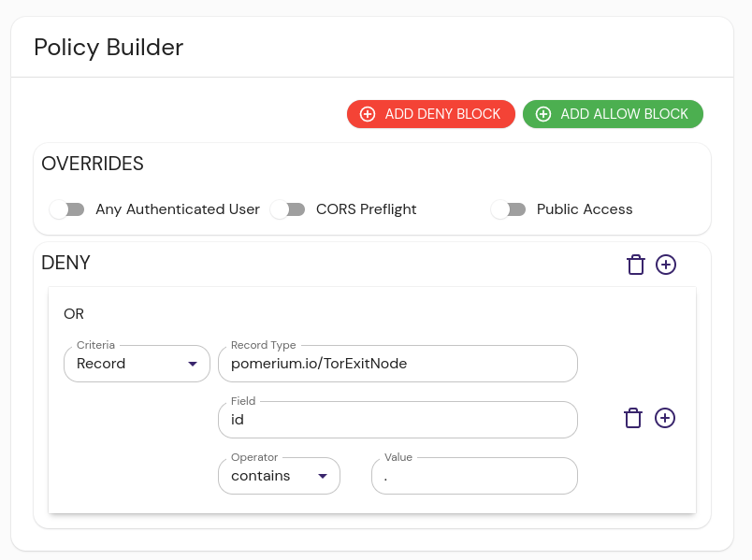Click the OVERRIDES section heading
This screenshot has width=752, height=560.
click(93, 164)
